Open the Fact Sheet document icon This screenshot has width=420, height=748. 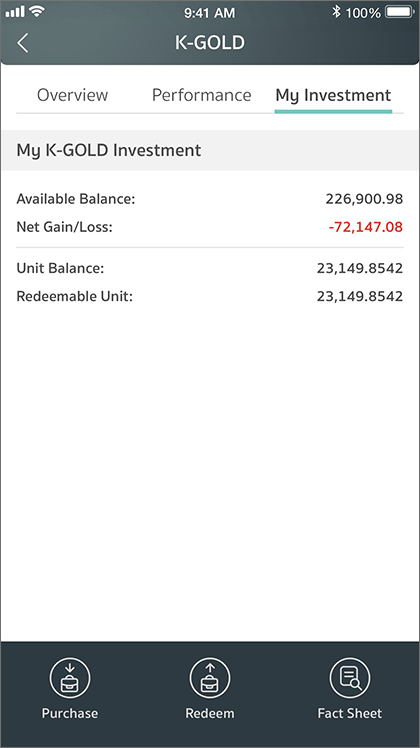pos(350,677)
